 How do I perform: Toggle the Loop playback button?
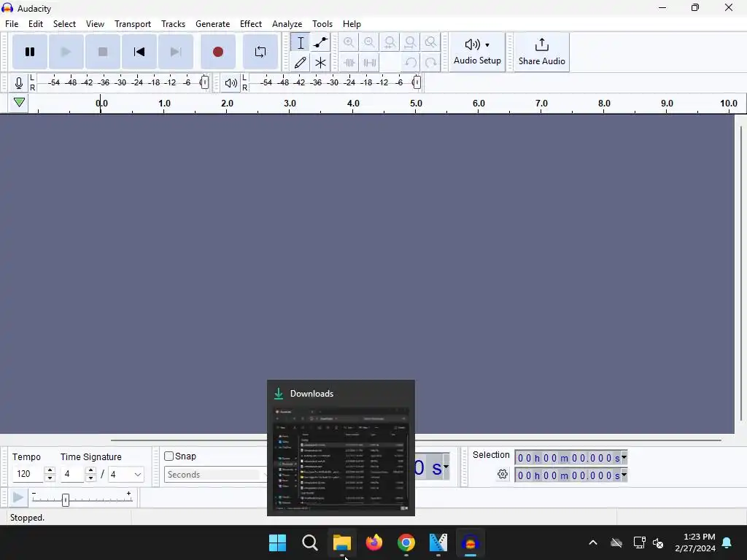pyautogui.click(x=260, y=52)
